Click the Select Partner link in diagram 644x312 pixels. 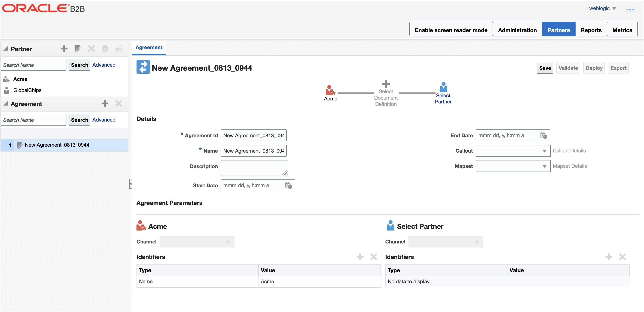[443, 98]
